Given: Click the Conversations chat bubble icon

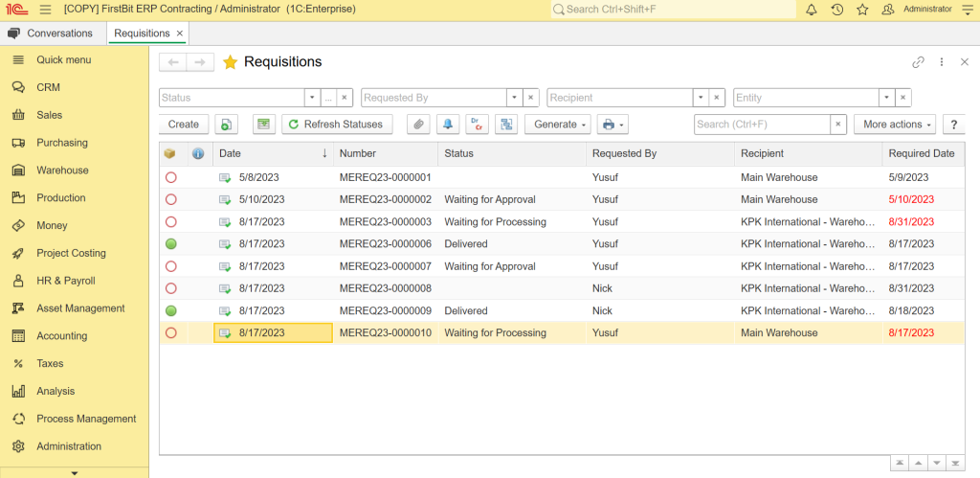Looking at the screenshot, I should point(13,34).
